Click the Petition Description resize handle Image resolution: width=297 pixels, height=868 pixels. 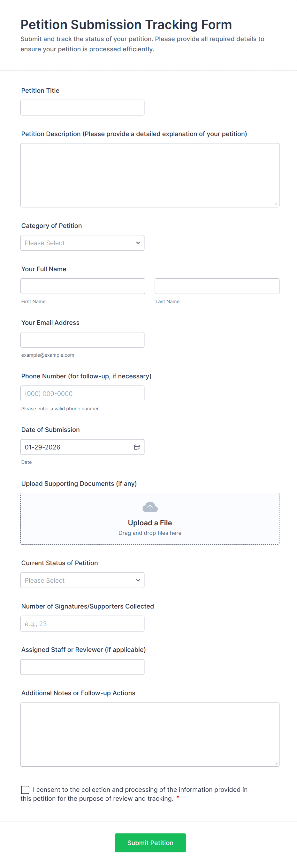(x=276, y=204)
